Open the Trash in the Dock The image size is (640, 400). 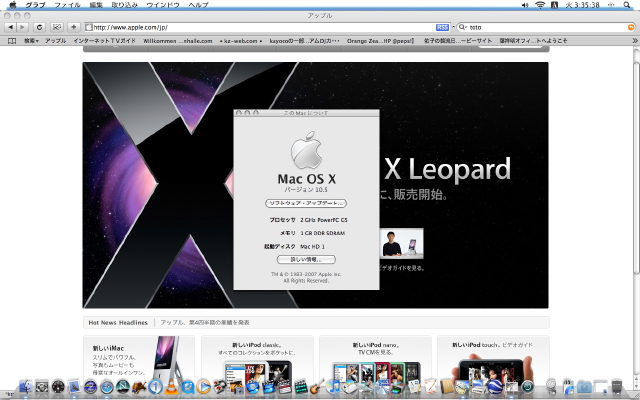[617, 386]
